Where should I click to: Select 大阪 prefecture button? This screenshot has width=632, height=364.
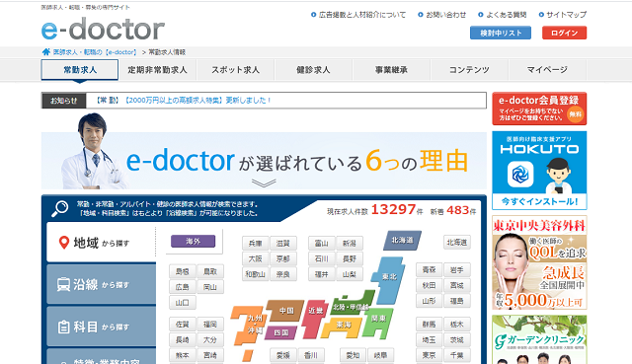(x=255, y=258)
